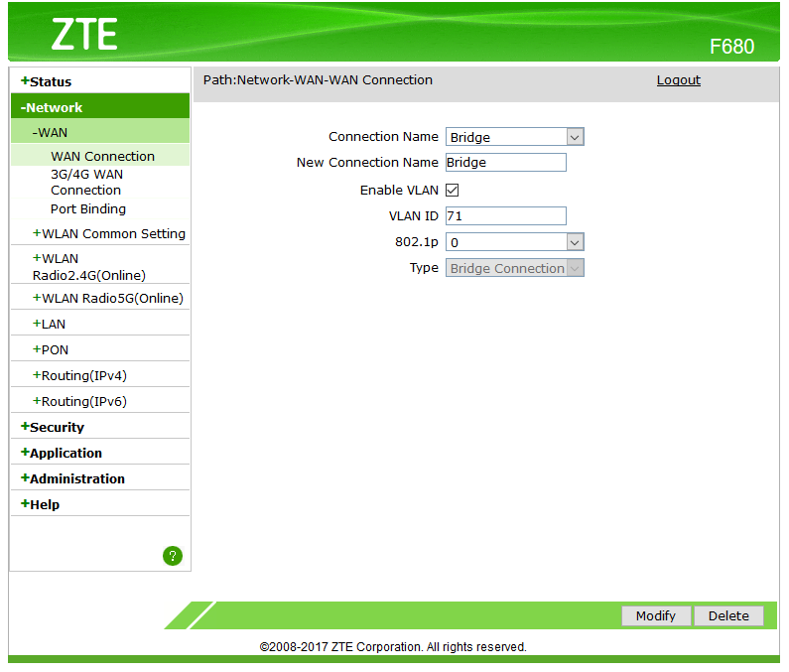Screen dimensions: 789x672
Task: Open the disabled Type dropdown
Action: point(515,268)
